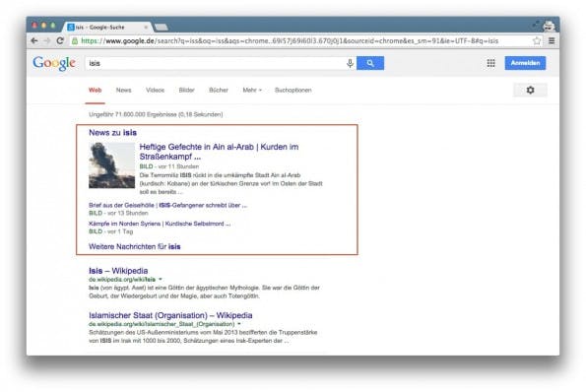Screen dimensions: 586x392
Task: Click the blue magnifier search button
Action: (370, 63)
